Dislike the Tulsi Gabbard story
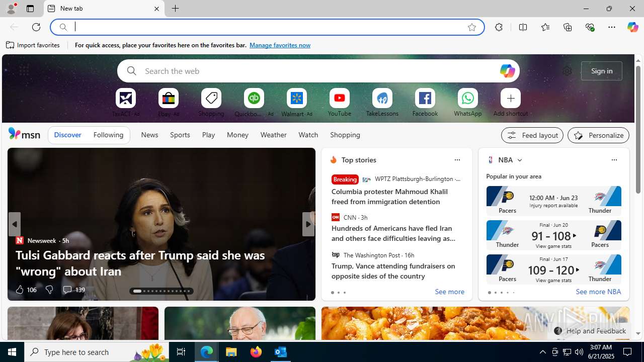The image size is (644, 362). coord(49,290)
